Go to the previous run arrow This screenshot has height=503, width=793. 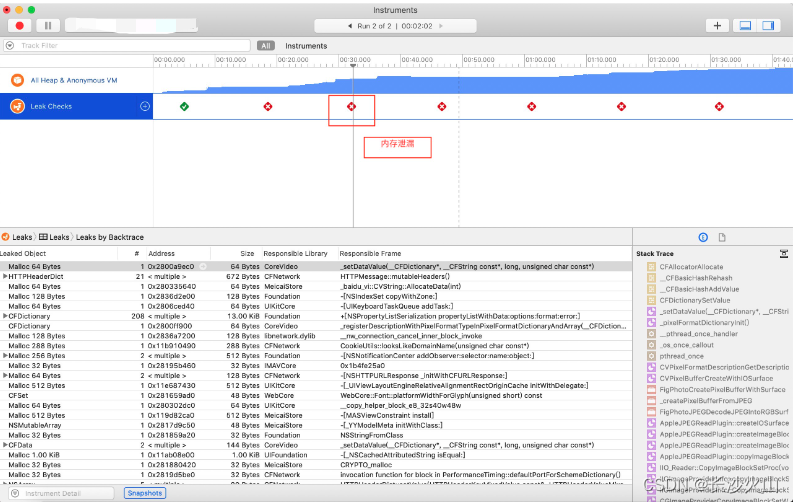point(350,26)
